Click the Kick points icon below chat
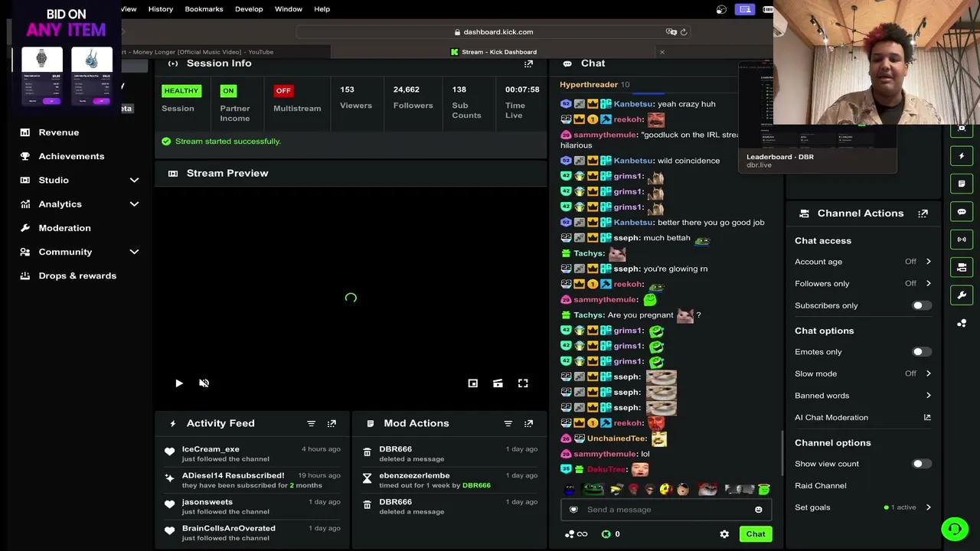 [x=606, y=534]
